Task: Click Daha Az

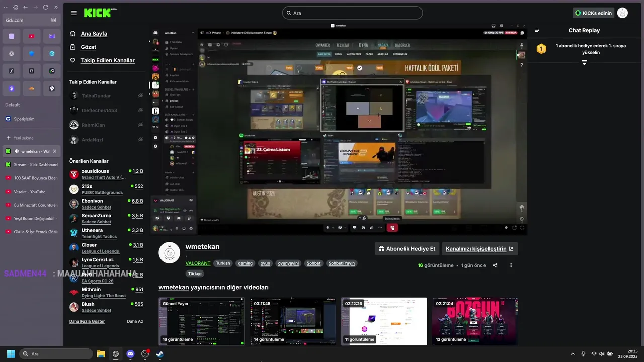Action: (135, 321)
